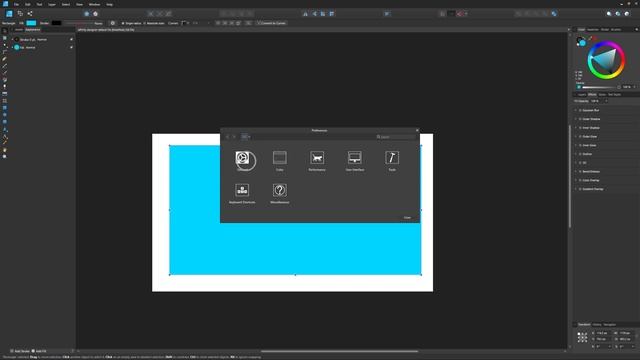Click the Opacity percentage value field
The height and width of the screenshot is (360, 640).
tap(627, 87)
